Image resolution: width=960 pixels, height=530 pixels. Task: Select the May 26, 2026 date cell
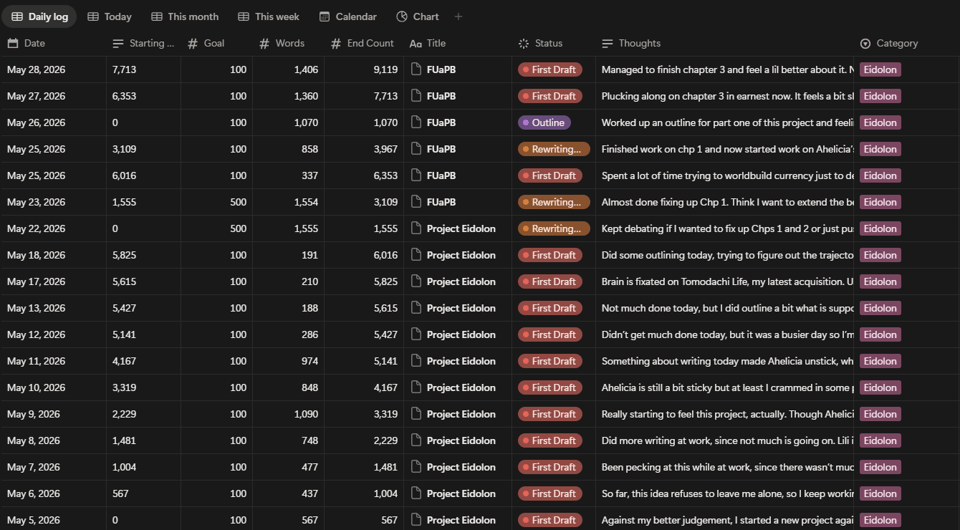pyautogui.click(x=53, y=122)
